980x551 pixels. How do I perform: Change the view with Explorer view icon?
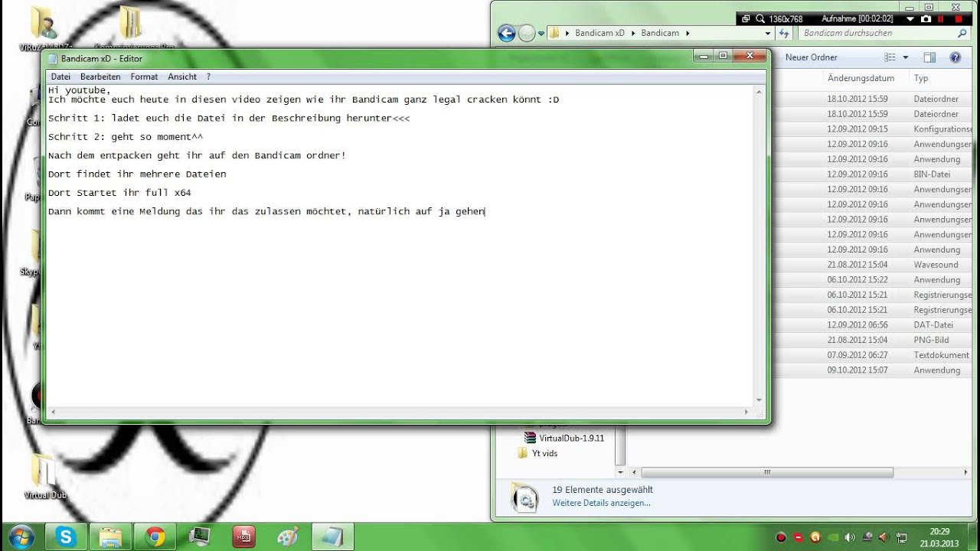pyautogui.click(x=890, y=57)
